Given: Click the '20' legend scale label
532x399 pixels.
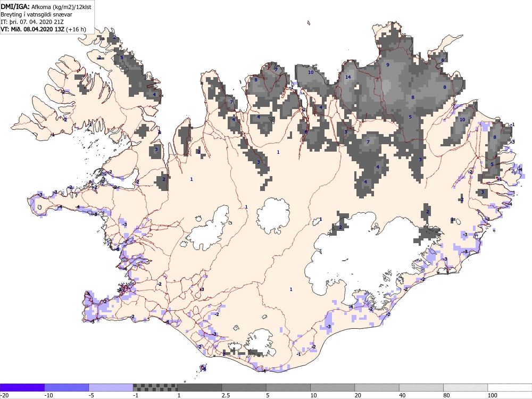Looking at the screenshot, I should [358, 395].
